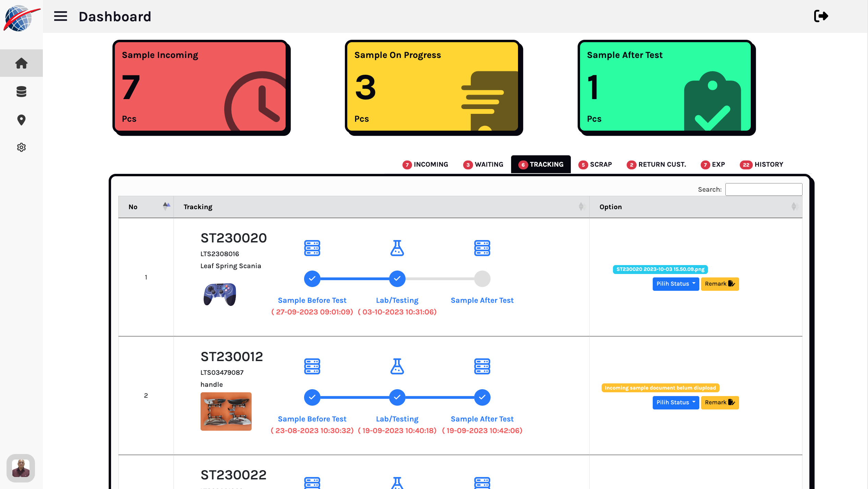The width and height of the screenshot is (868, 489).
Task: Open the location pin sidebar icon
Action: click(x=21, y=120)
